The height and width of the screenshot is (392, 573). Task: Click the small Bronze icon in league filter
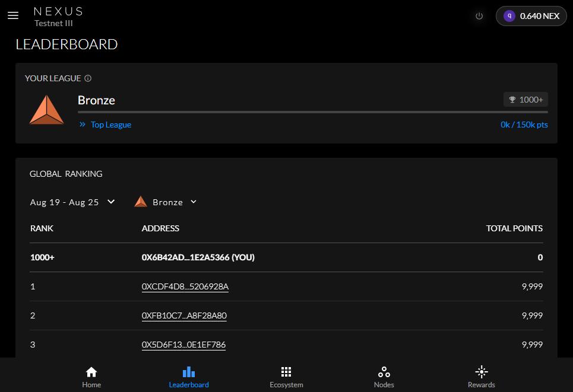(141, 202)
